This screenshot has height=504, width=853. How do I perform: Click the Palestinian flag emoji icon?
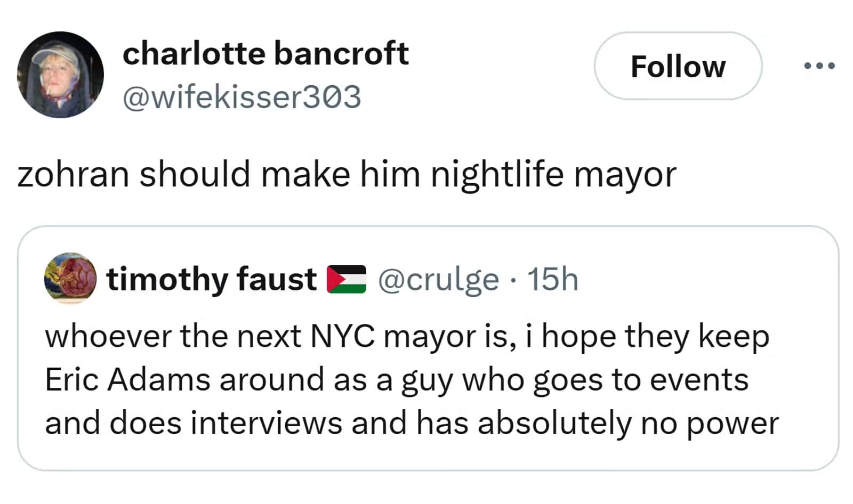347,279
